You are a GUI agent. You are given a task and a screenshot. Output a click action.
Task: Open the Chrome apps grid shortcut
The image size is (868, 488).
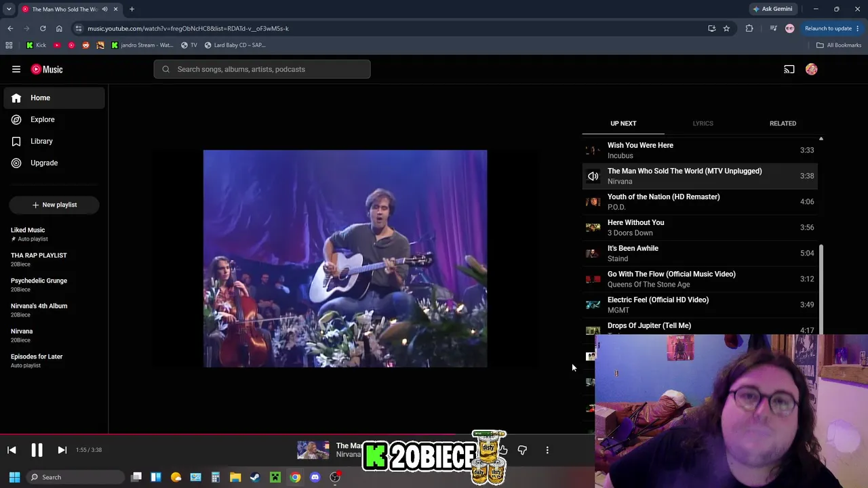click(9, 45)
